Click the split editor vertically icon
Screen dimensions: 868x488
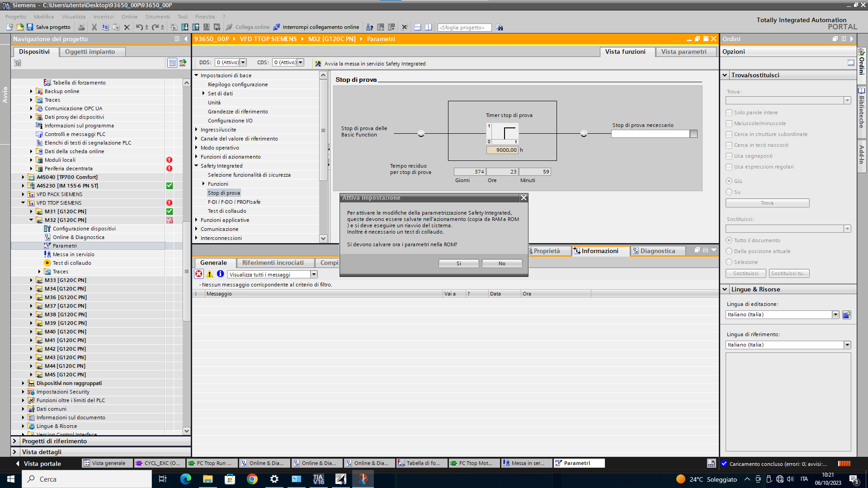(429, 27)
